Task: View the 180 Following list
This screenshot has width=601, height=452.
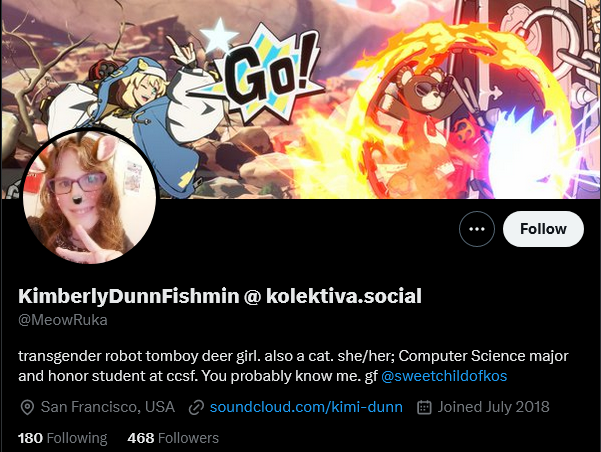Action: (62, 438)
